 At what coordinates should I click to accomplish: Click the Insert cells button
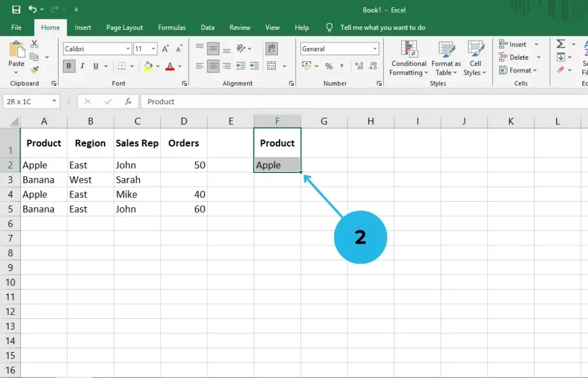(513, 44)
